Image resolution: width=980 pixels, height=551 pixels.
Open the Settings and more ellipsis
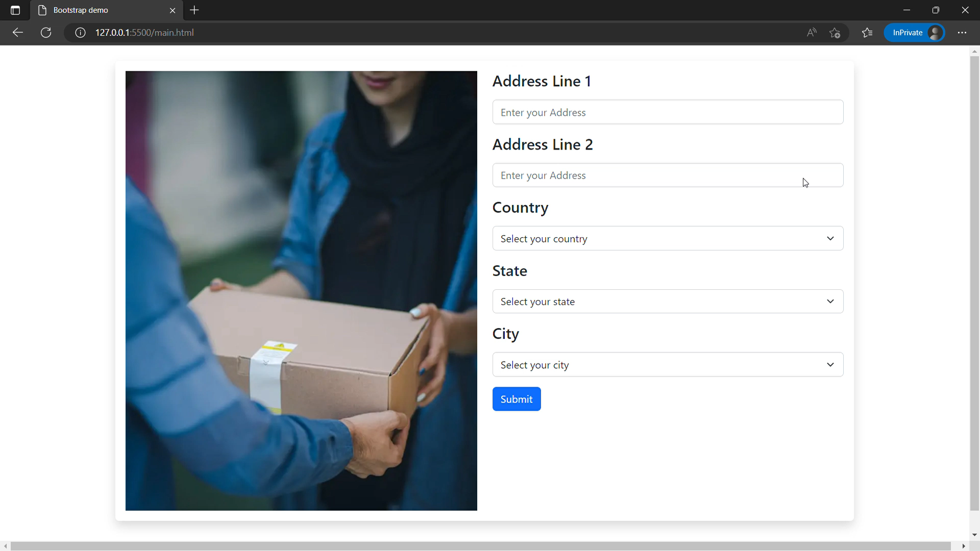point(962,33)
